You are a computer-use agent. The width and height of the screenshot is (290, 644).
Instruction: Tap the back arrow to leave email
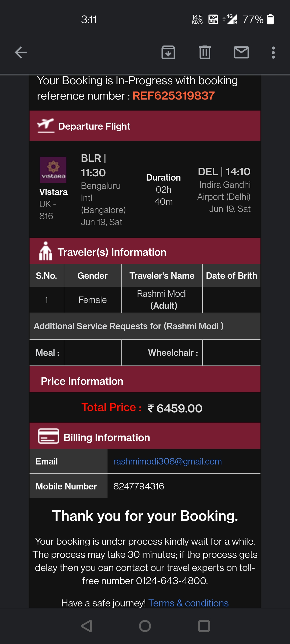(21, 52)
